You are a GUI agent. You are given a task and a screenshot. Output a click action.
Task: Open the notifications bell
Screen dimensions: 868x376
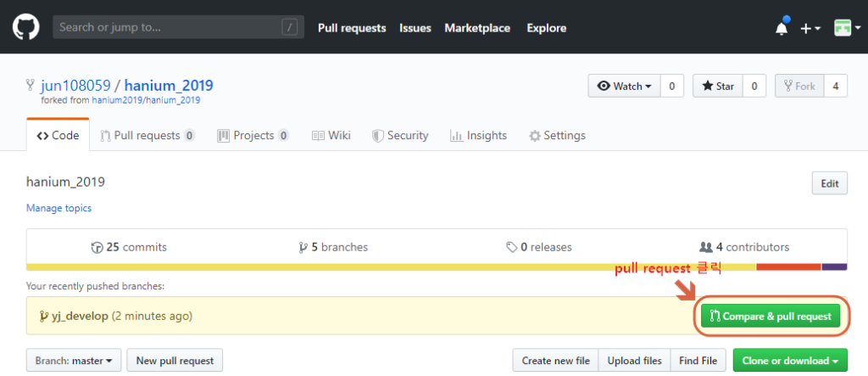[781, 27]
